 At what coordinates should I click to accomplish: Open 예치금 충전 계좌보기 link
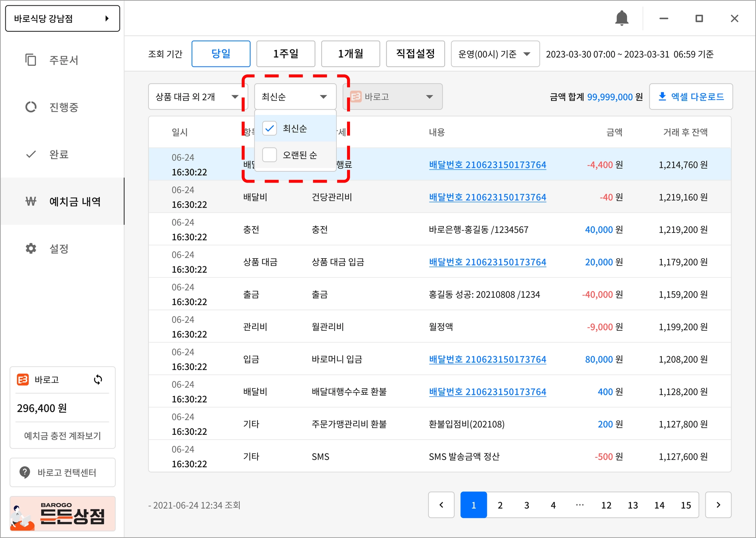[62, 436]
